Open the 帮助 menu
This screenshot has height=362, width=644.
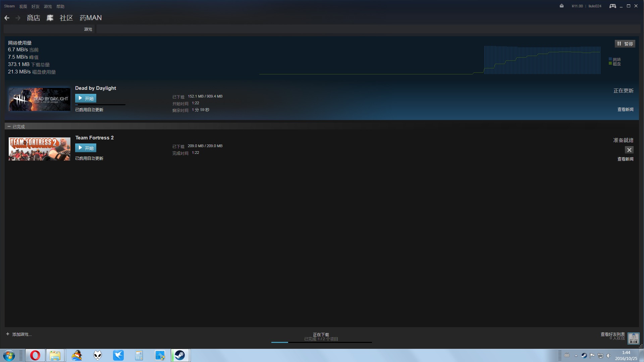click(x=60, y=6)
